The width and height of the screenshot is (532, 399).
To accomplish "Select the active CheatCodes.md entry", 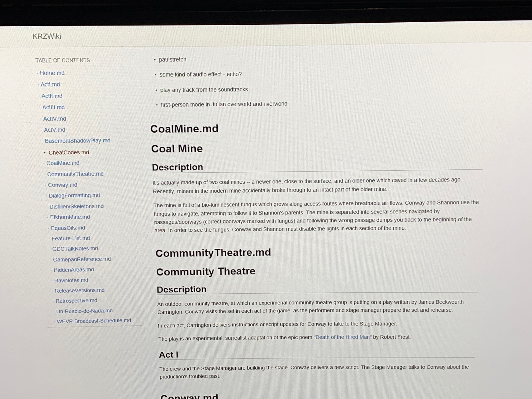I will [x=69, y=153].
